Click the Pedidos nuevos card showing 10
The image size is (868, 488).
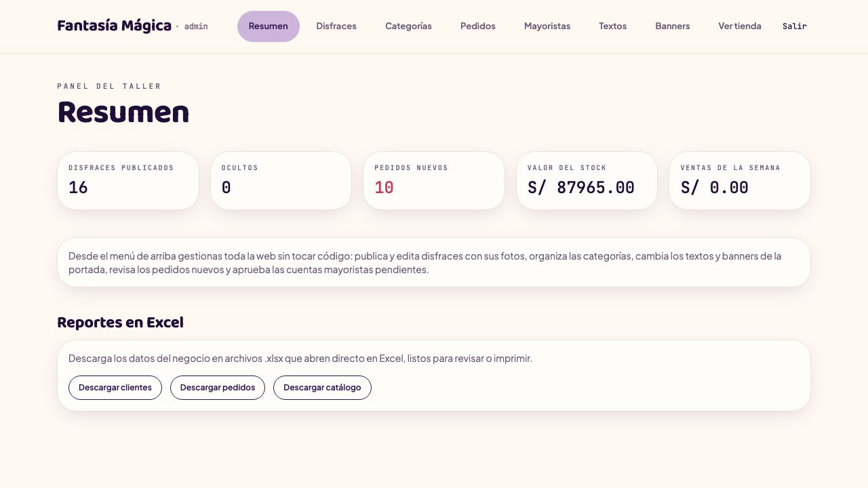click(434, 180)
